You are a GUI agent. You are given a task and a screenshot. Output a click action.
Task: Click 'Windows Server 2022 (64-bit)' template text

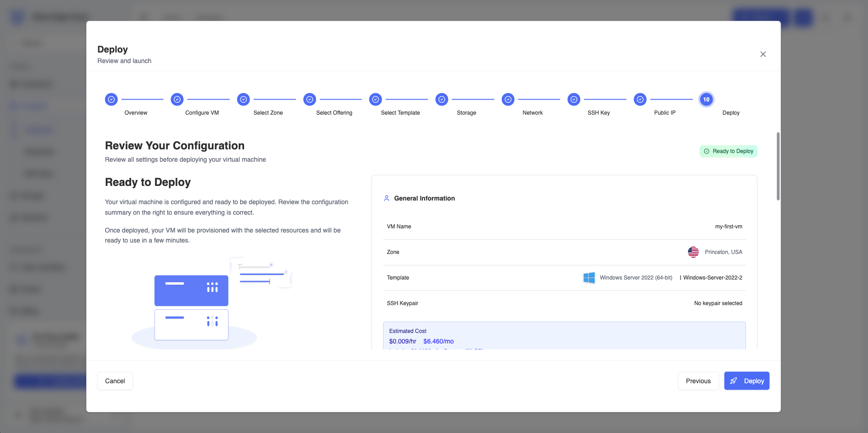636,278
